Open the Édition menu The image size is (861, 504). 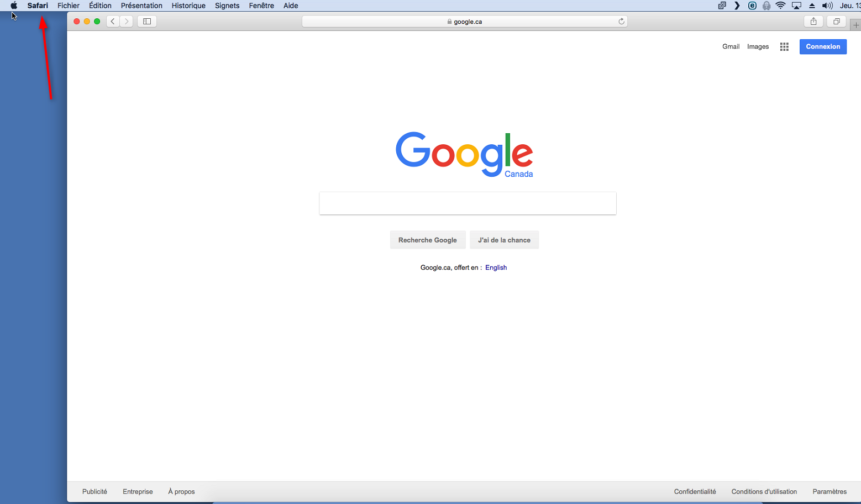(100, 6)
